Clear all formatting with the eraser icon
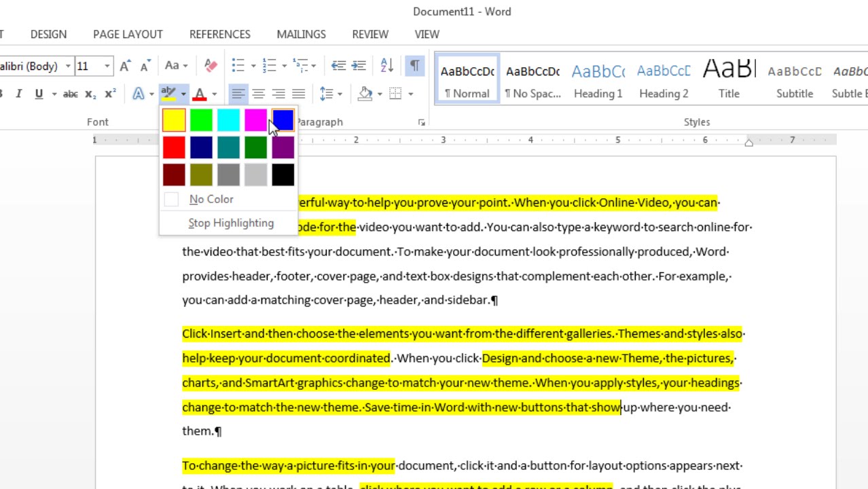Screen dimensions: 868x489 pos(211,66)
